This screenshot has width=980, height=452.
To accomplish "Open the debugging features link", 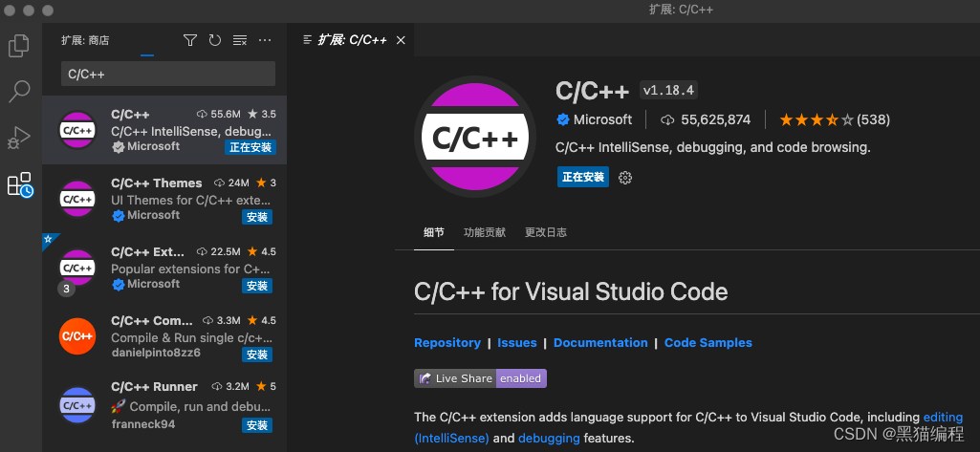I will tap(549, 438).
